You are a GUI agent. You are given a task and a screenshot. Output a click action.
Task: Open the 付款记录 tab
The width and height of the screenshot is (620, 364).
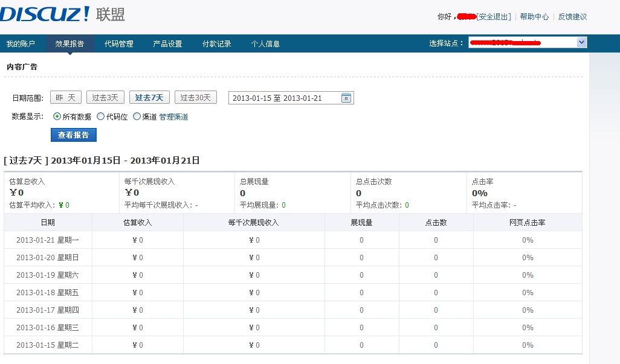coord(217,44)
